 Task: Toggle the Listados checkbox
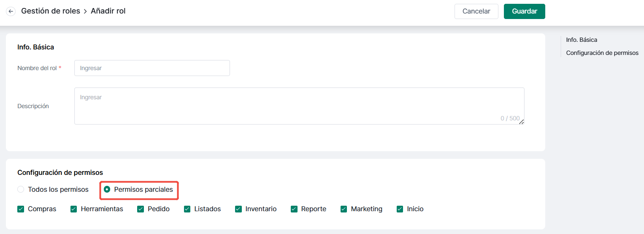coord(187,209)
